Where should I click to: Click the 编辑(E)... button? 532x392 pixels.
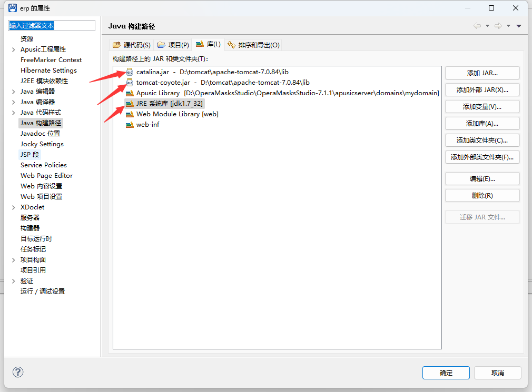[x=482, y=178]
